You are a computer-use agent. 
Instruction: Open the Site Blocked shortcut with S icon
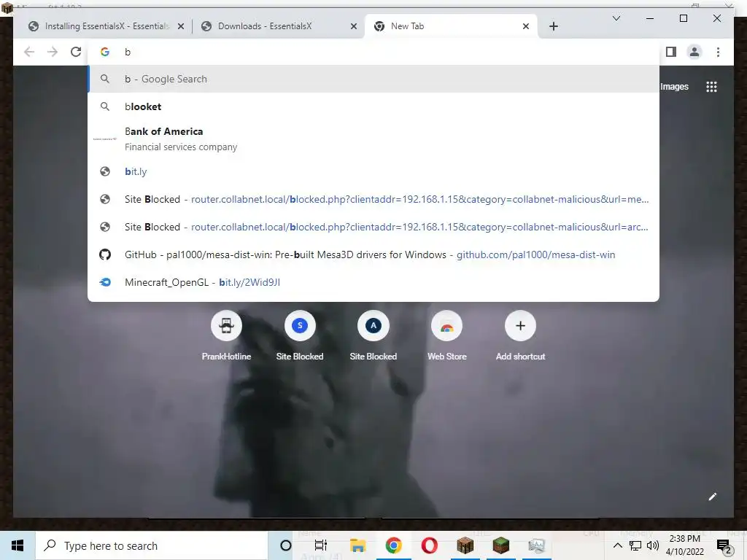tap(300, 336)
